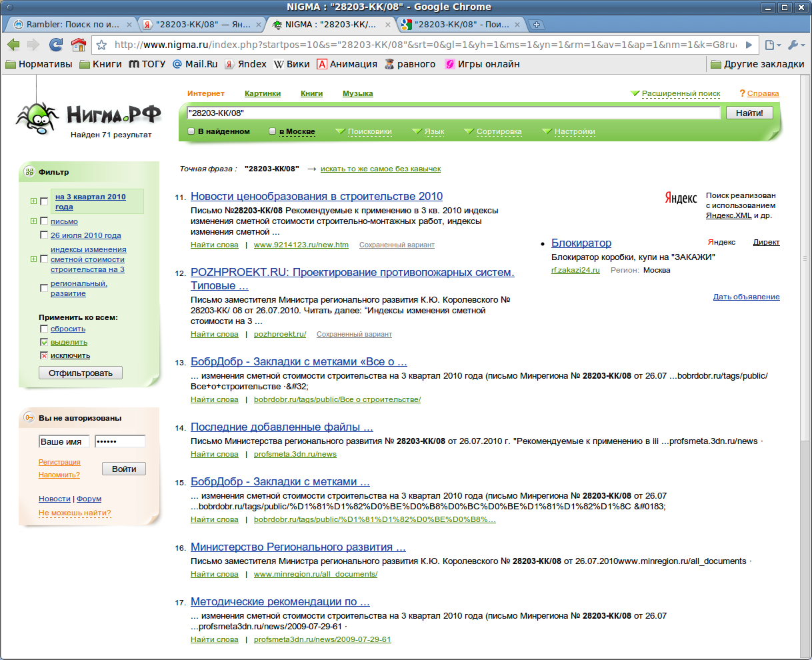The height and width of the screenshot is (660, 812).
Task: Toggle the выделить checkbox
Action: (x=44, y=342)
